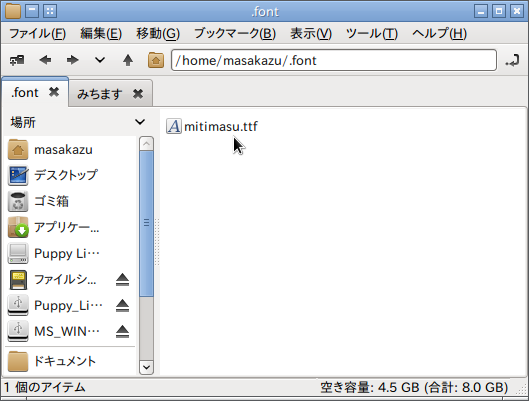529x401 pixels.
Task: Close the .font tab
Action: (54, 92)
